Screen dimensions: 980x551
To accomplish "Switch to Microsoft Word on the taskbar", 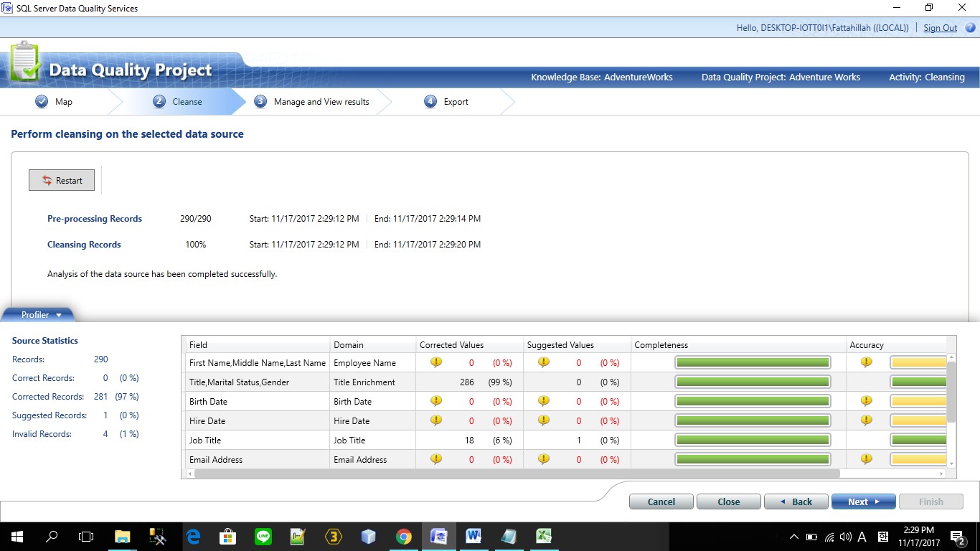I will [x=473, y=537].
